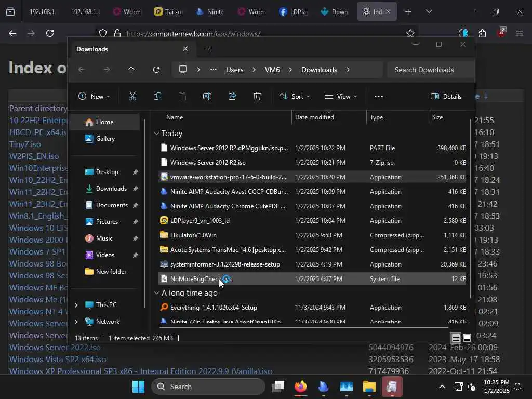Click the PC monitor icon in address bar

click(183, 70)
